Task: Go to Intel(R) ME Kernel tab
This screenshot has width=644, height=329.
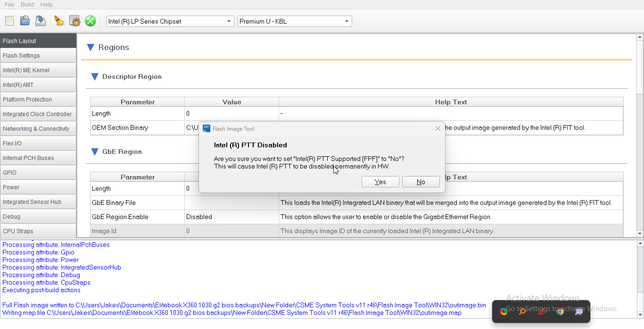Action: [x=38, y=70]
